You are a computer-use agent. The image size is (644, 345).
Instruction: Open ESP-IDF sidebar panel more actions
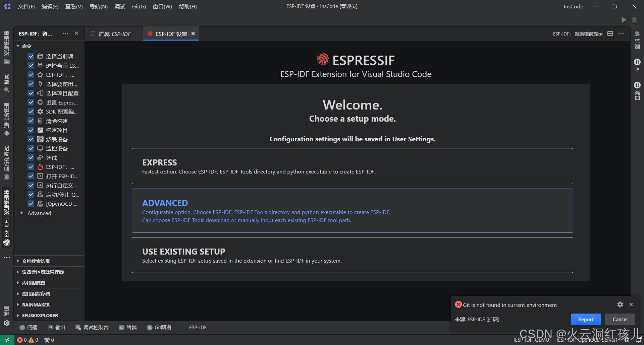65,33
